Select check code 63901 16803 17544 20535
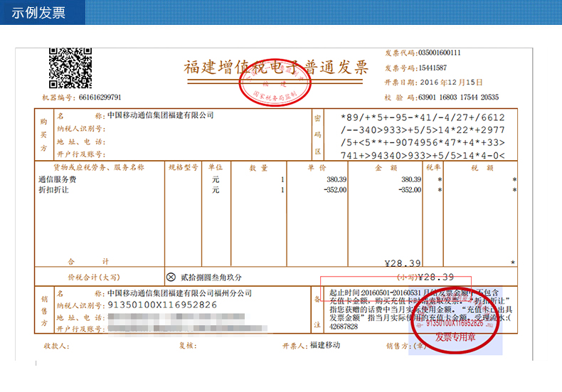 pos(458,97)
